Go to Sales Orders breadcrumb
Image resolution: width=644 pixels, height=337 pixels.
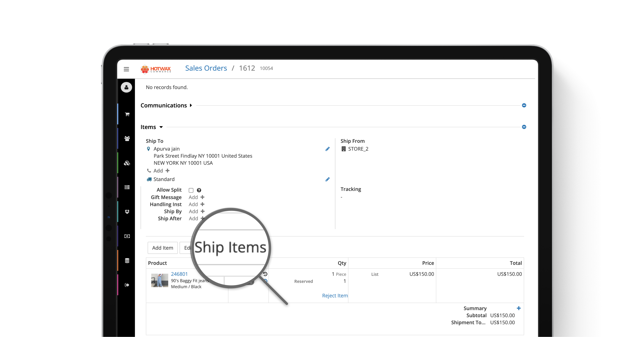point(206,68)
